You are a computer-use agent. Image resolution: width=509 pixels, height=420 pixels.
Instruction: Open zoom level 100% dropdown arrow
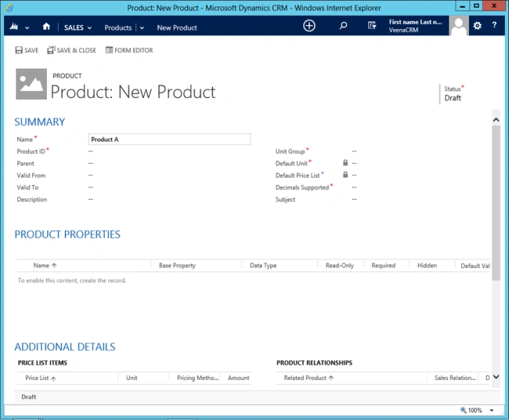(492, 411)
